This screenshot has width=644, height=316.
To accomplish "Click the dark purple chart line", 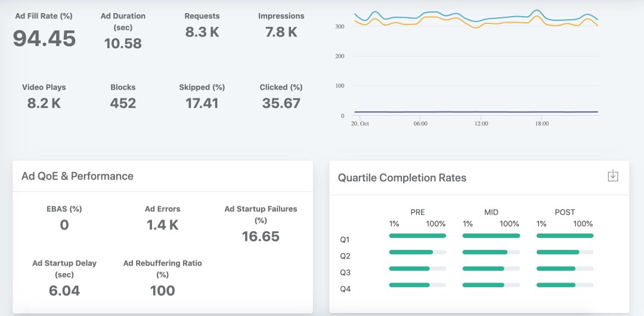I will (x=476, y=111).
